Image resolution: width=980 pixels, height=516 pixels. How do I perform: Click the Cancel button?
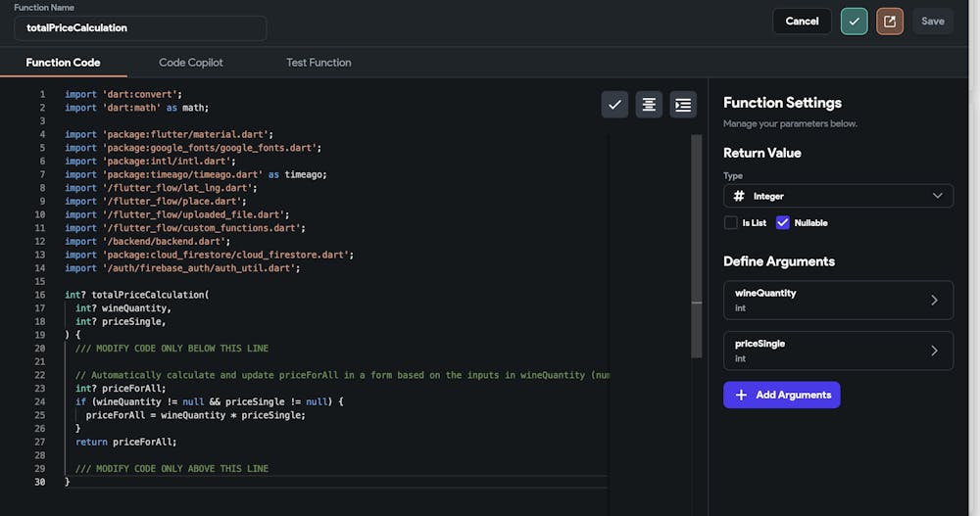(x=802, y=22)
